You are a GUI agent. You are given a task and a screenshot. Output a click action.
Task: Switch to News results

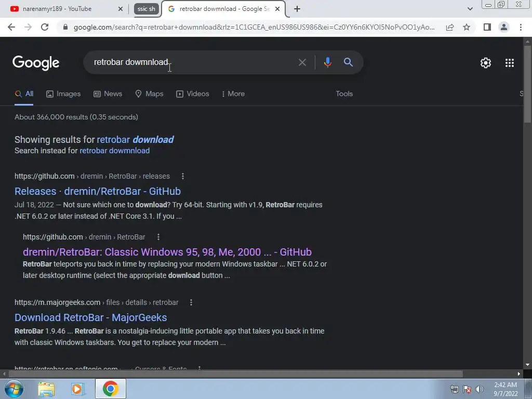click(108, 94)
